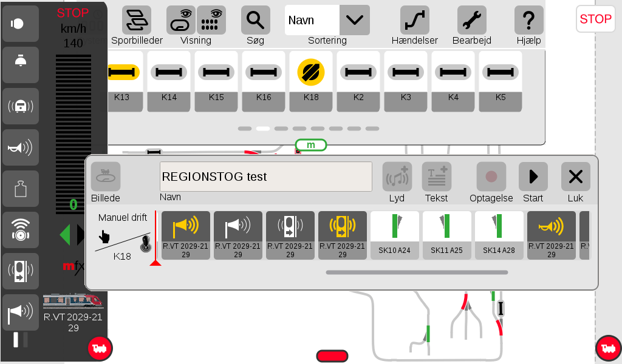Viewport: 622px width, 364px height.
Task: Close event editor with Luk
Action: (576, 177)
